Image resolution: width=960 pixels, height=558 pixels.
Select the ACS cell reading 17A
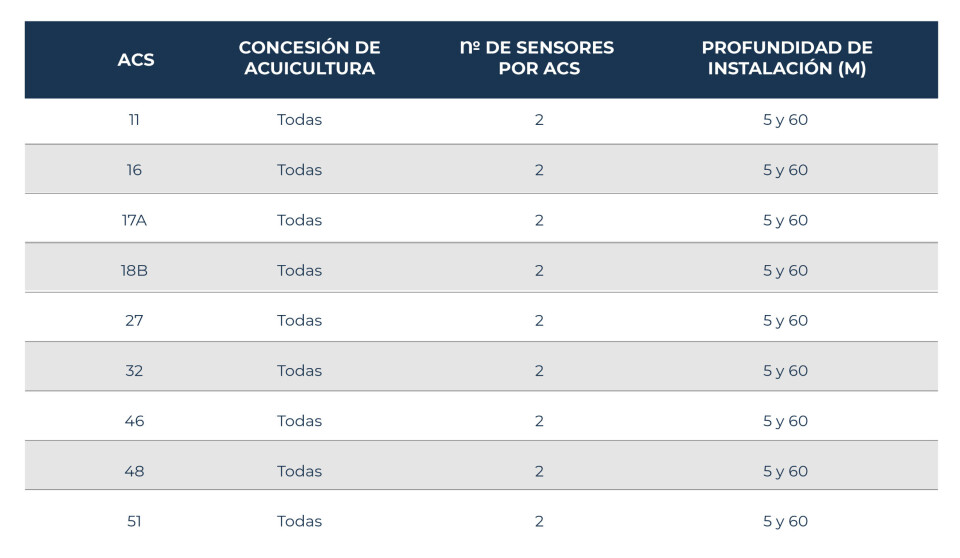pos(134,220)
